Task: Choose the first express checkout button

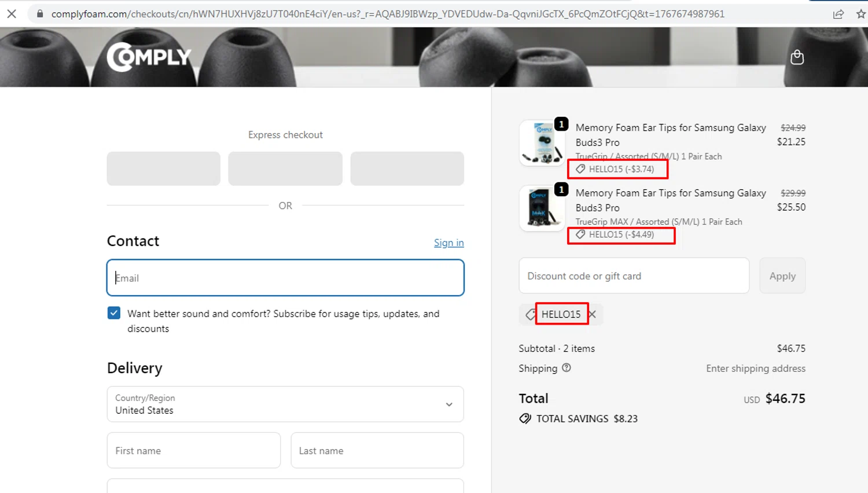Action: tap(164, 168)
